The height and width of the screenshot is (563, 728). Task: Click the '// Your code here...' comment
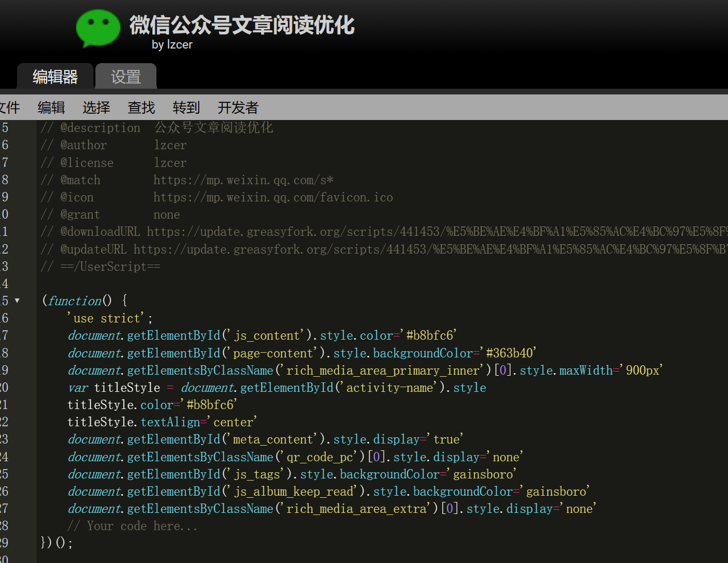coord(132,526)
